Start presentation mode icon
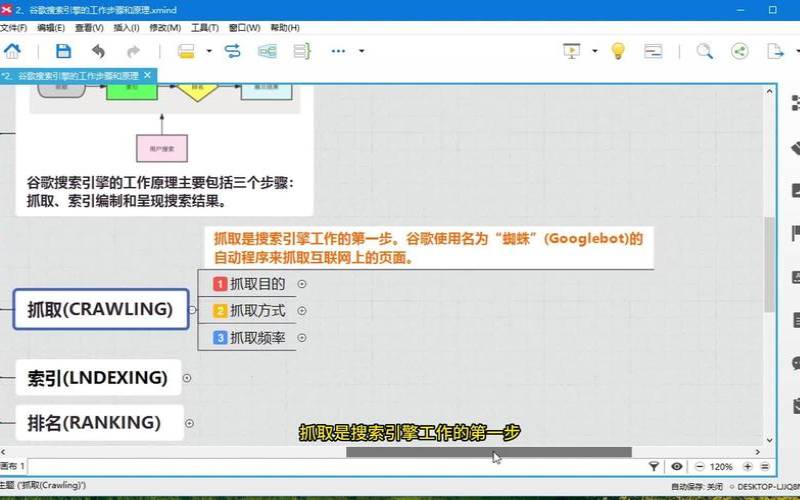The image size is (800, 500). [x=572, y=51]
